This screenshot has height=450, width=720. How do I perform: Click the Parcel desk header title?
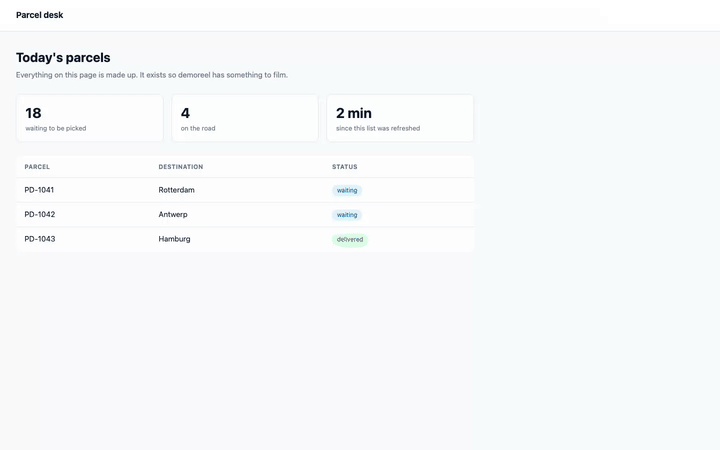(x=39, y=15)
